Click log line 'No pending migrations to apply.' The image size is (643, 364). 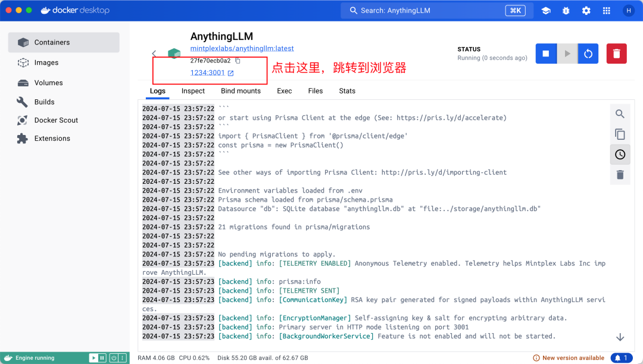point(277,255)
